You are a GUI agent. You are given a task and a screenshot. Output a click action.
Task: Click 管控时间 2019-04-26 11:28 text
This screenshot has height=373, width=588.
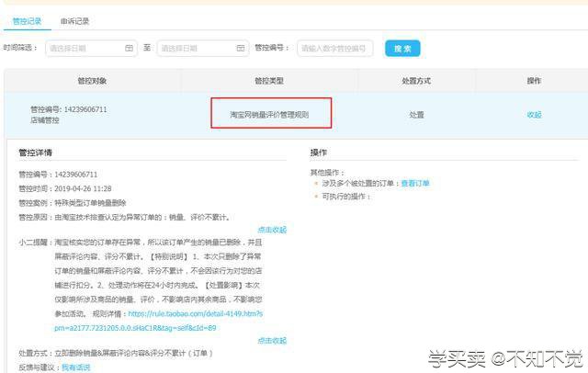click(x=65, y=188)
